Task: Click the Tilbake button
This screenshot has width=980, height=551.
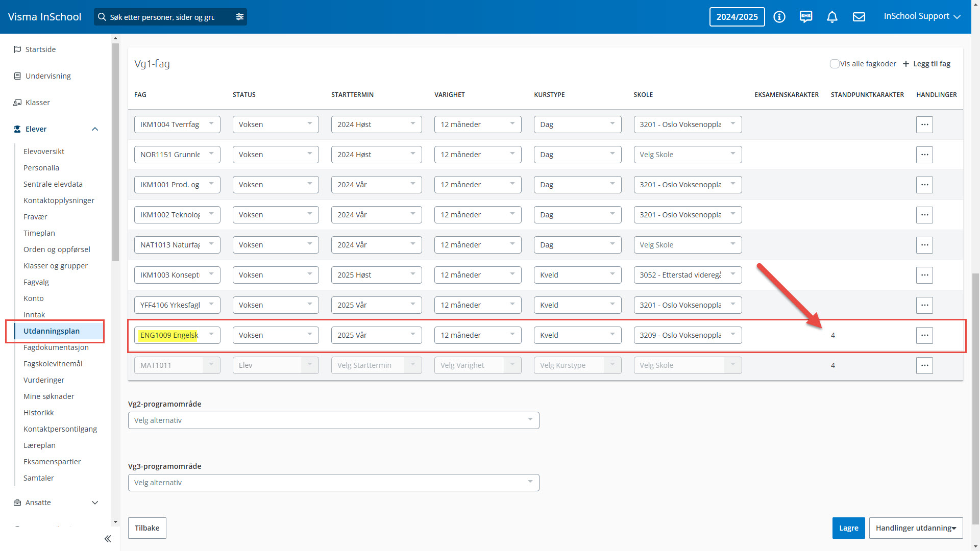Action: coord(147,528)
